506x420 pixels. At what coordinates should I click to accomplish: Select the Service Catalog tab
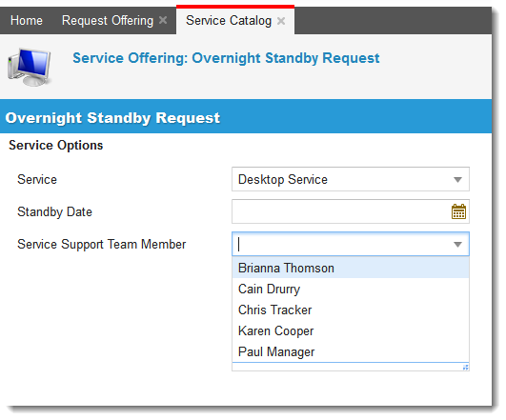tap(229, 21)
